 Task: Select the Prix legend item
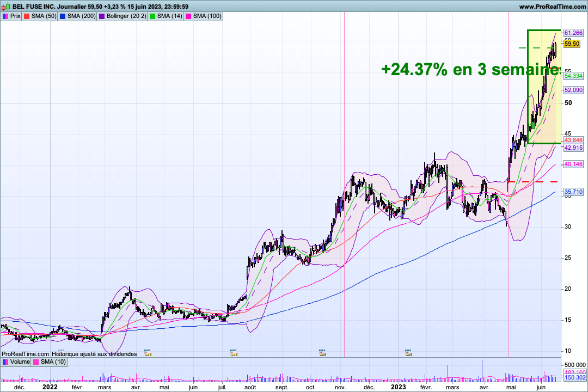click(x=11, y=16)
